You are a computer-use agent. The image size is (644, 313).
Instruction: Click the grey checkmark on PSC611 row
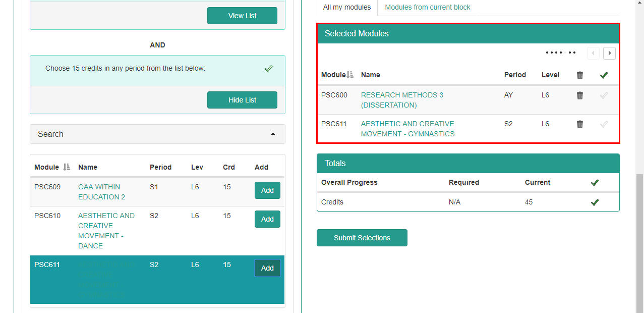604,124
